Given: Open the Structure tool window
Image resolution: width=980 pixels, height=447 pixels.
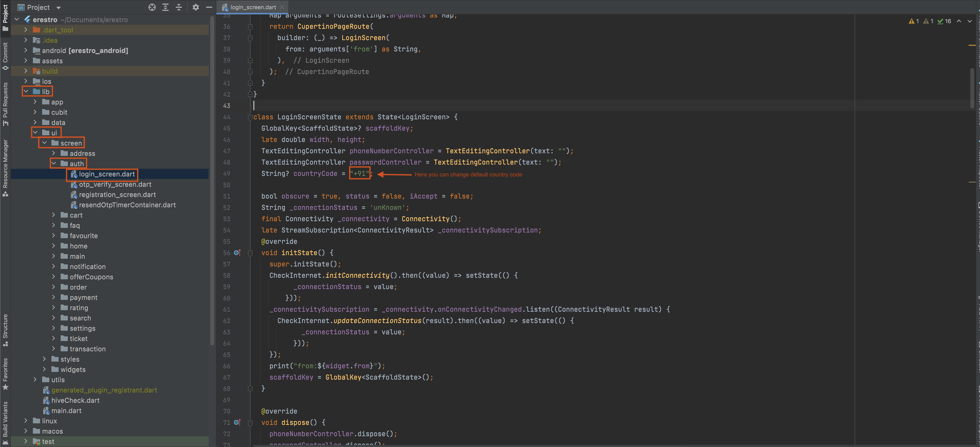Looking at the screenshot, I should tap(5, 330).
